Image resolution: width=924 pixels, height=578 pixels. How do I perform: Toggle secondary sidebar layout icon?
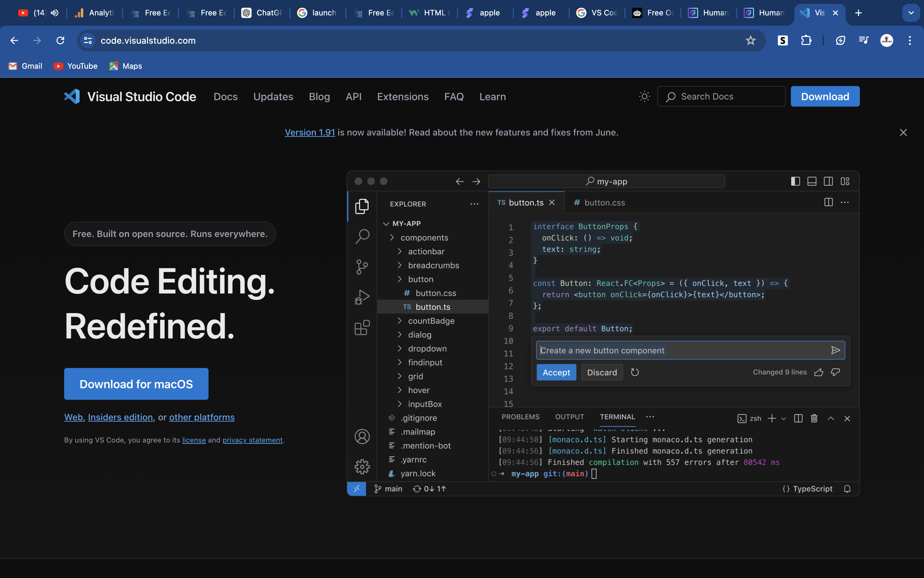tap(828, 181)
